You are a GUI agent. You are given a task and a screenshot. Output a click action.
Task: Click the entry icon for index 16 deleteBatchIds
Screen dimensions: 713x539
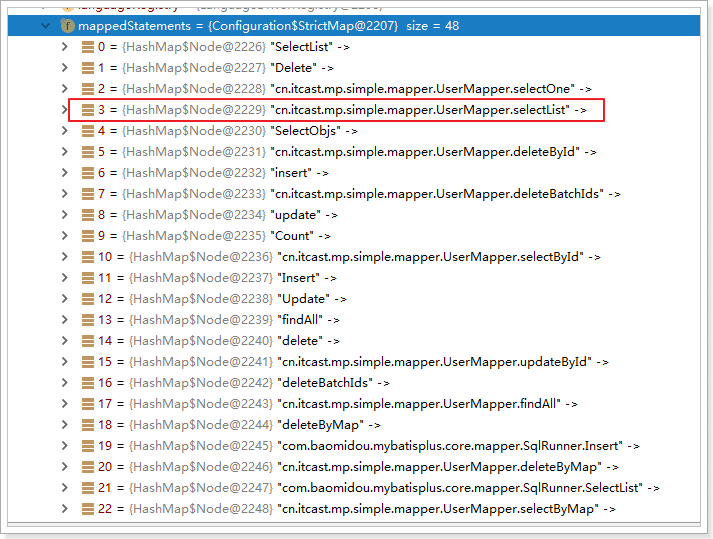[88, 383]
